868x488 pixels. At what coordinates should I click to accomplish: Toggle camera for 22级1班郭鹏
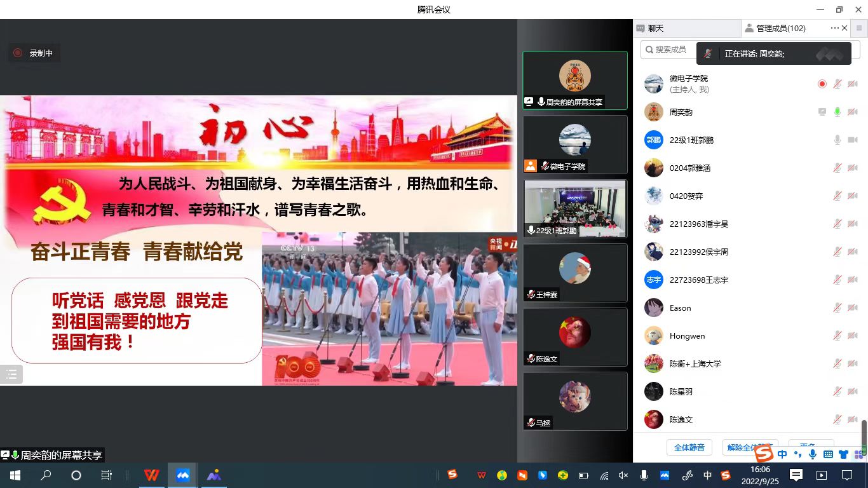[853, 140]
